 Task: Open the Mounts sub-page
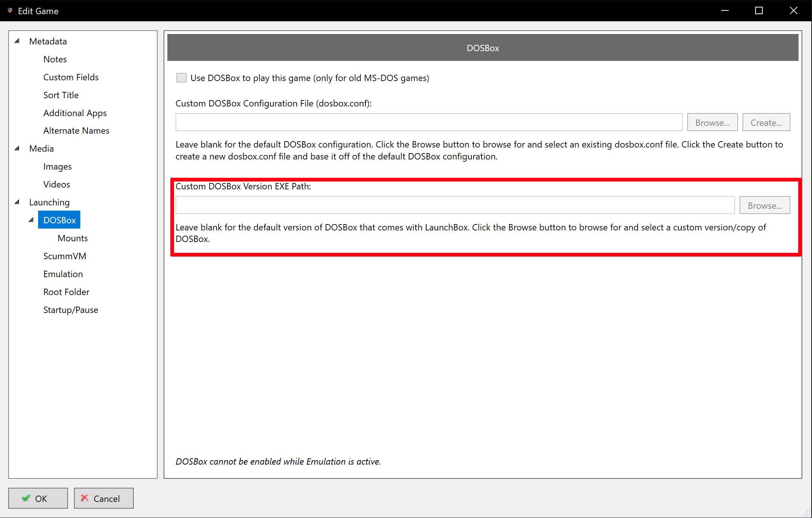(x=72, y=238)
